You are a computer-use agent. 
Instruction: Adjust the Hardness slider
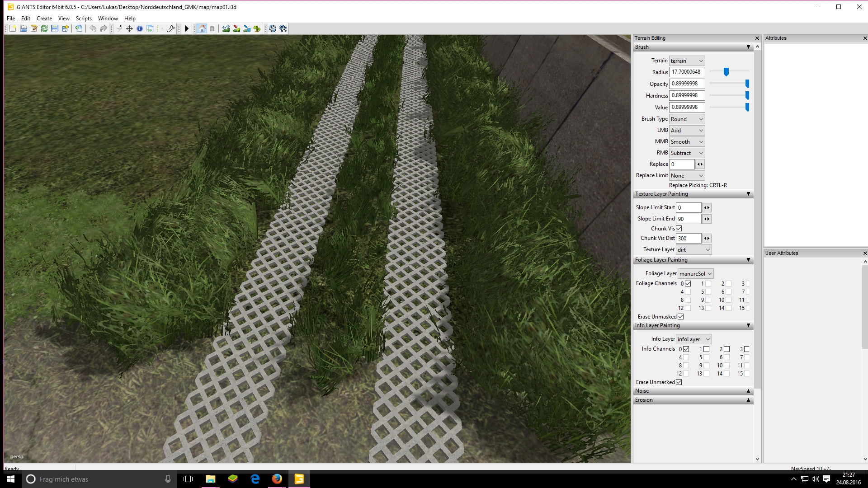click(747, 95)
